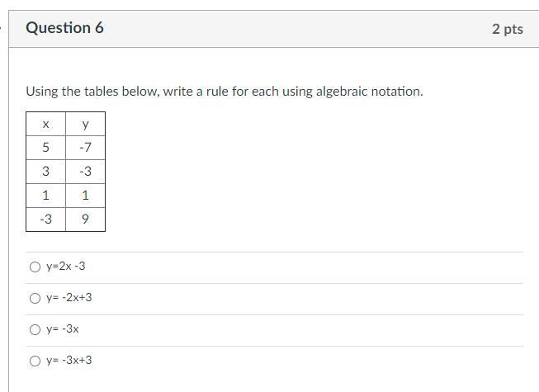The height and width of the screenshot is (392, 539).
Task: Pick the radio button beside y= -3x+3
Action: point(35,361)
